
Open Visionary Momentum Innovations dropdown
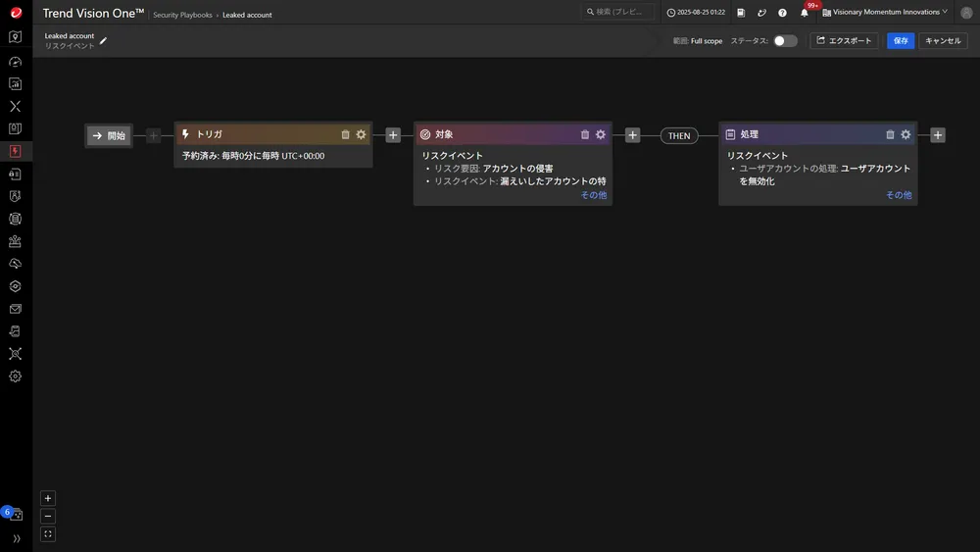[885, 12]
